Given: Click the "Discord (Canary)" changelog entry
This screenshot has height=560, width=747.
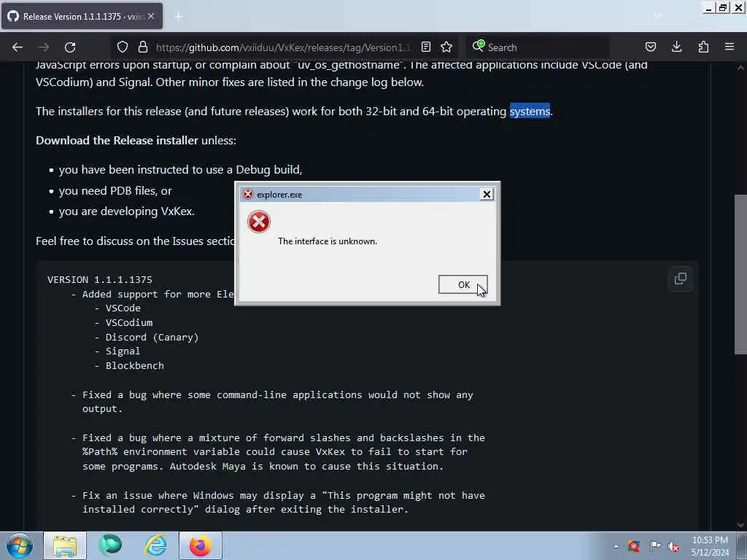Looking at the screenshot, I should [x=152, y=337].
